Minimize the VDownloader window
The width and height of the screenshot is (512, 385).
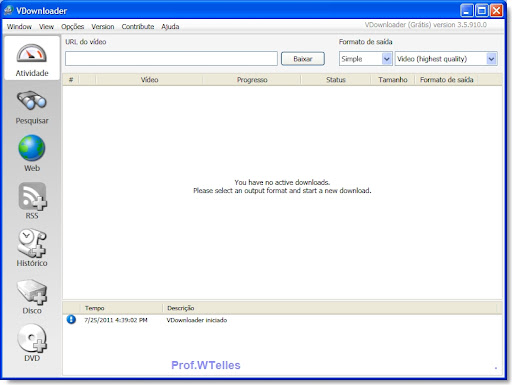click(466, 11)
